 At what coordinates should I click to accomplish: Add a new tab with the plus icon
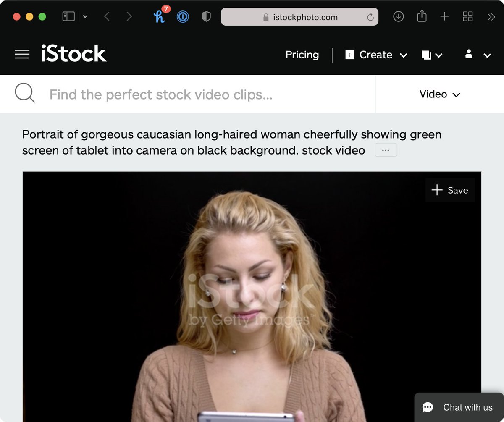point(444,16)
